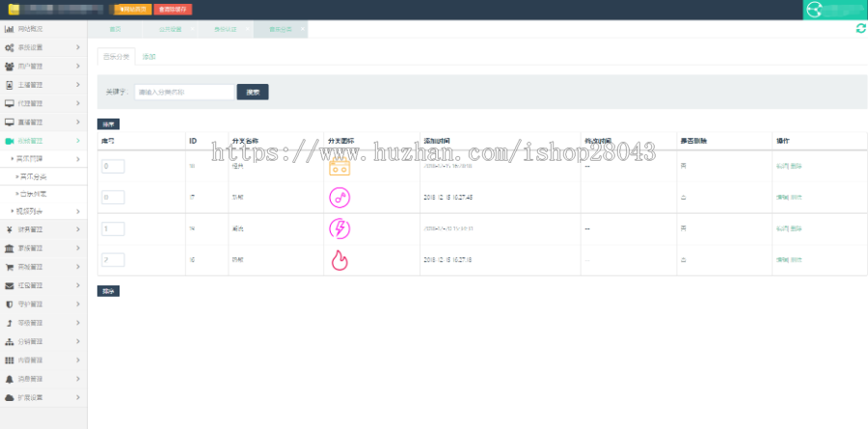Click the lightning bolt category icon thumbnail
Screen dimensions: 868x429
(x=339, y=228)
